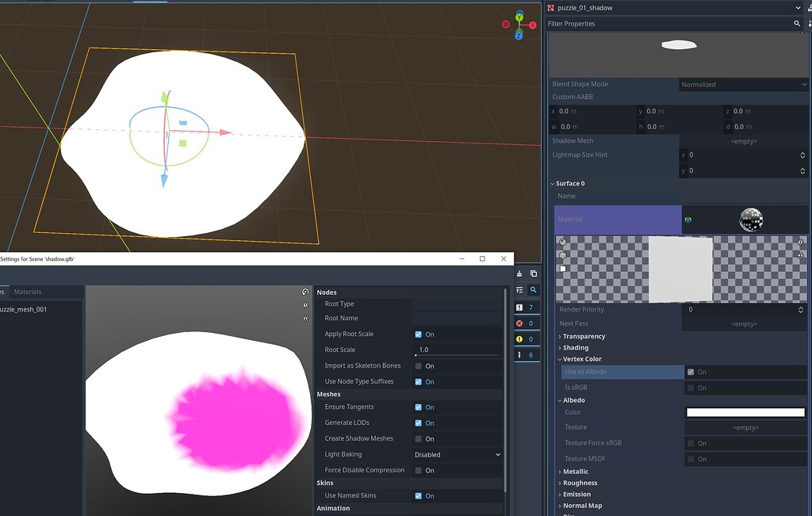Open the Light Baking dropdown set to Disabled
Screen dimensions: 812x516
coord(456,453)
